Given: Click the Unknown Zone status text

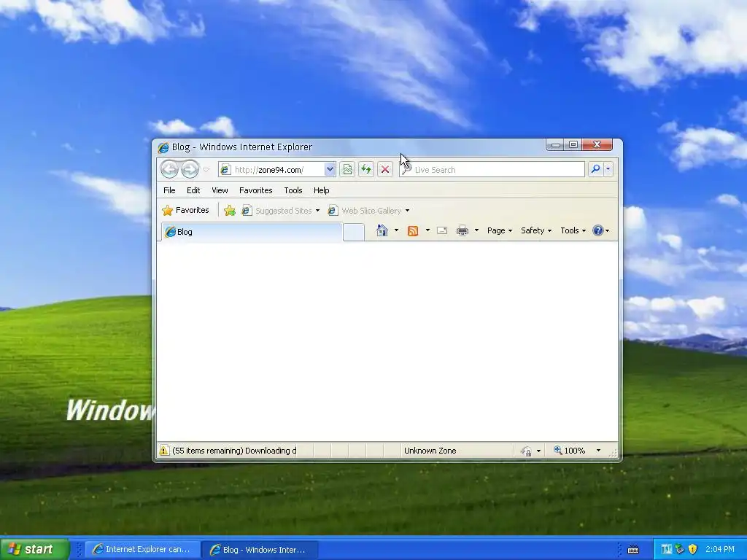Looking at the screenshot, I should 430,451.
